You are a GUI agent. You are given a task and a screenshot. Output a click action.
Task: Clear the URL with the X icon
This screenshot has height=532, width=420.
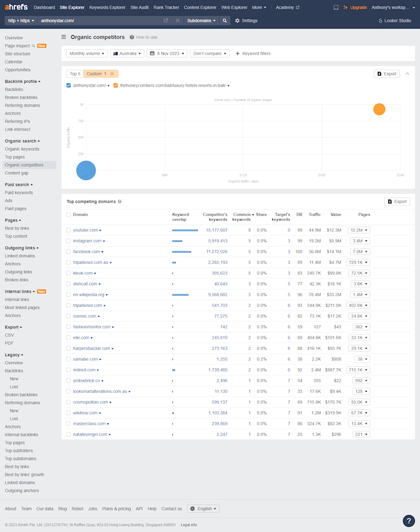177,20
